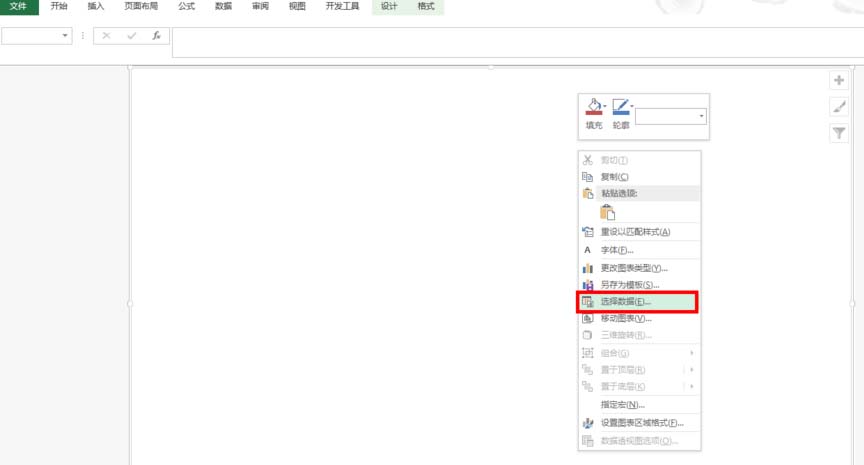Open Chart Filters funnel button
Image resolution: width=864 pixels, height=465 pixels.
tap(839, 133)
